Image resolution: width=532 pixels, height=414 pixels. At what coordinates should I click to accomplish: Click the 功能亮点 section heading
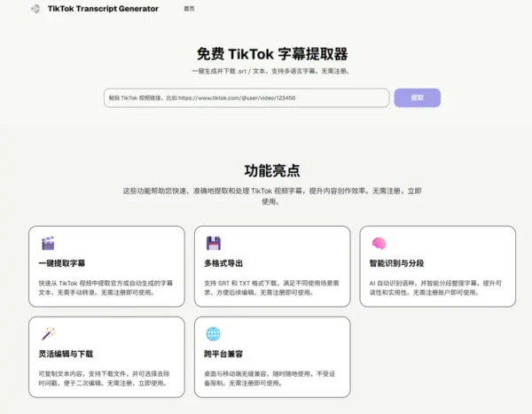pos(272,170)
